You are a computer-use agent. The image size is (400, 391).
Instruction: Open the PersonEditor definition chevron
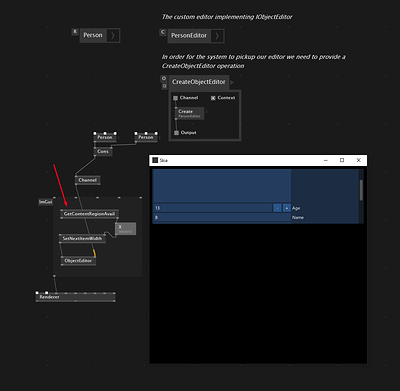[217, 36]
